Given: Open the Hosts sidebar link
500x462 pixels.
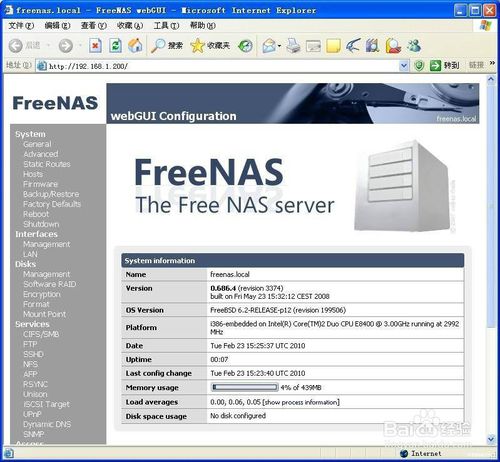Looking at the screenshot, I should point(33,174).
